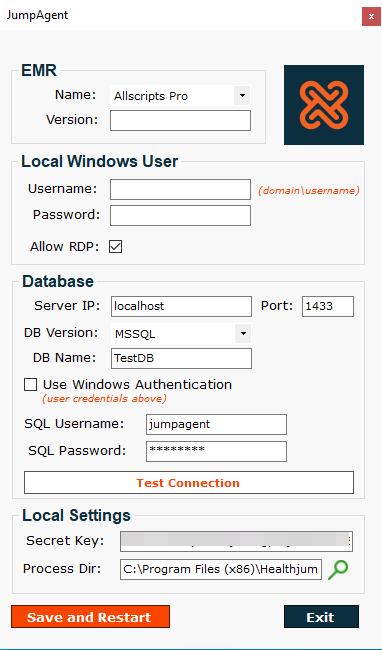Click the "Use Windows Authentication" label text
Viewport: 382px width, 650px height.
coord(137,385)
